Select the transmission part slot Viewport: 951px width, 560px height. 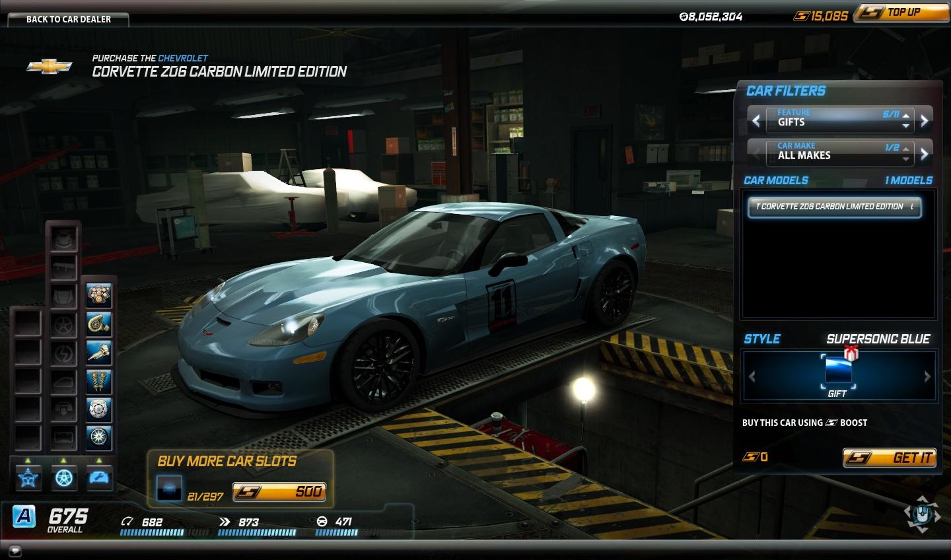[98, 353]
